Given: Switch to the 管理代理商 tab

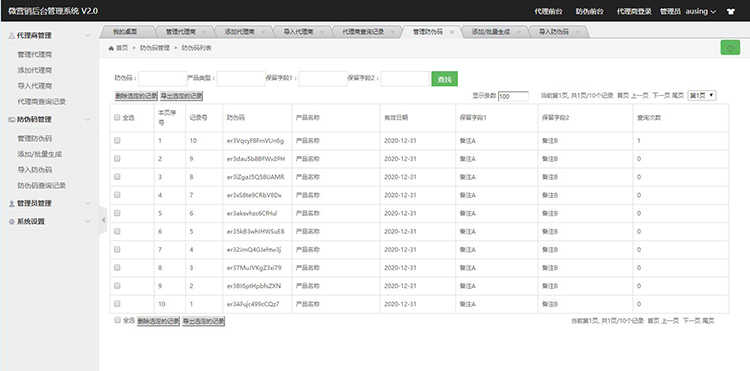Looking at the screenshot, I should point(180,32).
